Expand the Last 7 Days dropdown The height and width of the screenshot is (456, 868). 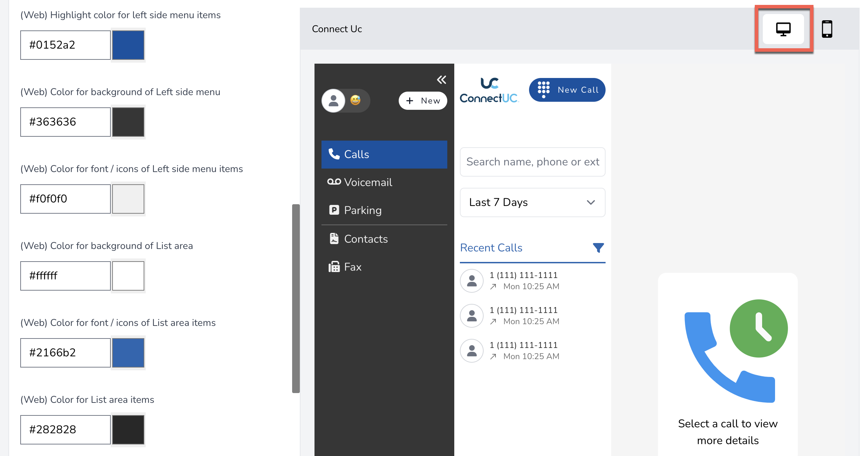533,202
